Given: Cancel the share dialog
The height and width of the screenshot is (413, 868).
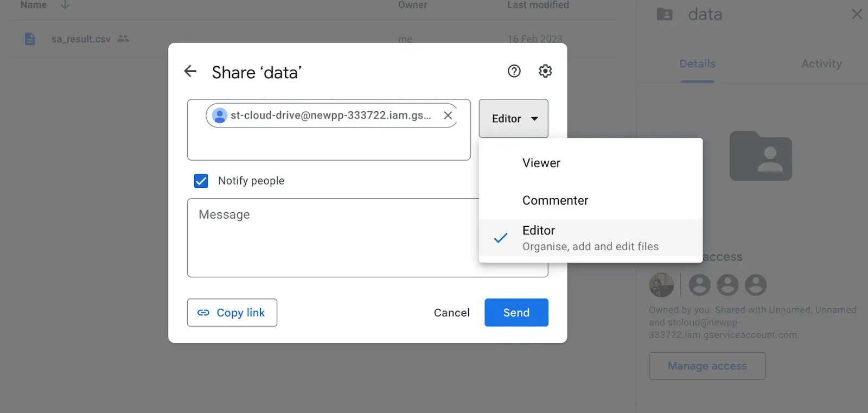Looking at the screenshot, I should tap(451, 313).
